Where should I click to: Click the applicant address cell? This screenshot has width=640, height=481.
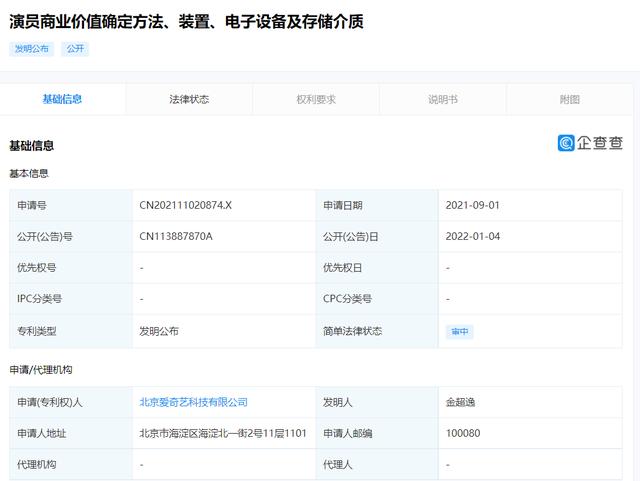point(223,433)
